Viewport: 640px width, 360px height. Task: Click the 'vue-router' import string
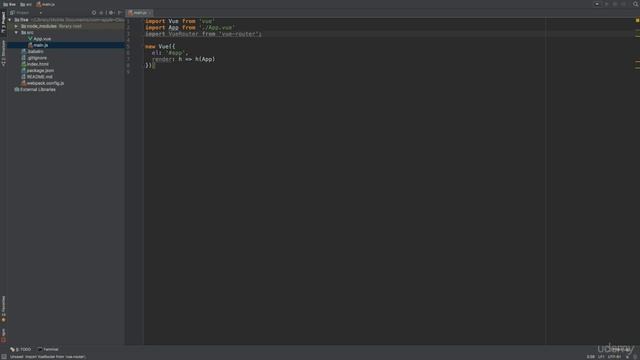[239, 34]
